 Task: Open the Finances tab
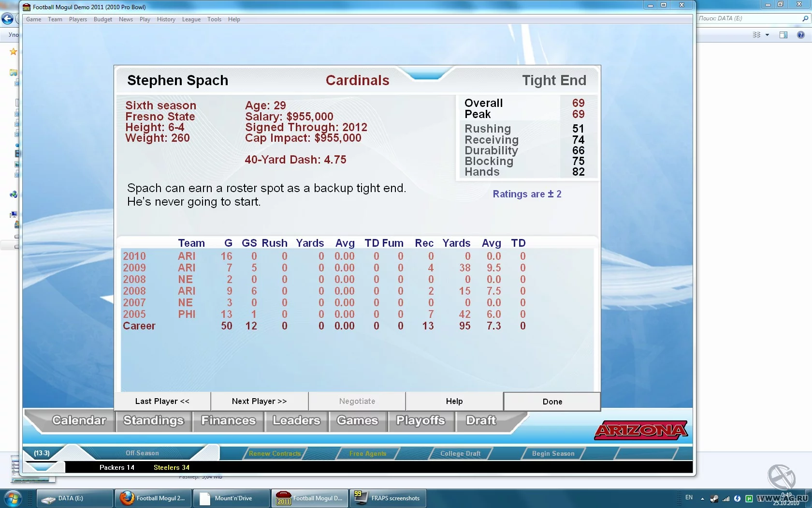coord(228,420)
